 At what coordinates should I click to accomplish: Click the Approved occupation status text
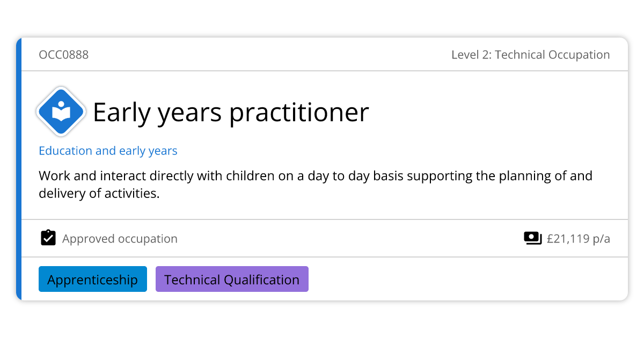point(120,239)
